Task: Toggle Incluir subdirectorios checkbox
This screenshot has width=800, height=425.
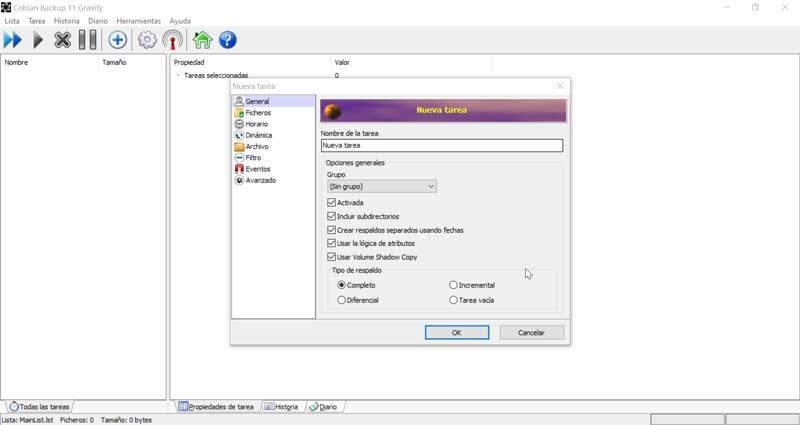Action: tap(332, 216)
